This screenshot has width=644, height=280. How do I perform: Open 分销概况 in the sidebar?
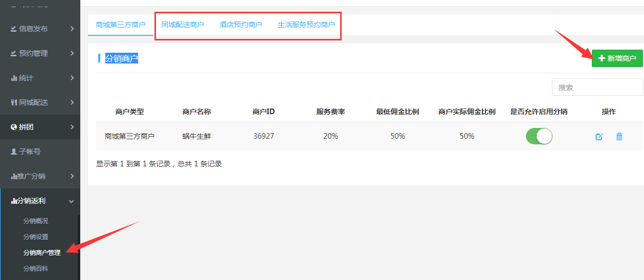point(36,221)
